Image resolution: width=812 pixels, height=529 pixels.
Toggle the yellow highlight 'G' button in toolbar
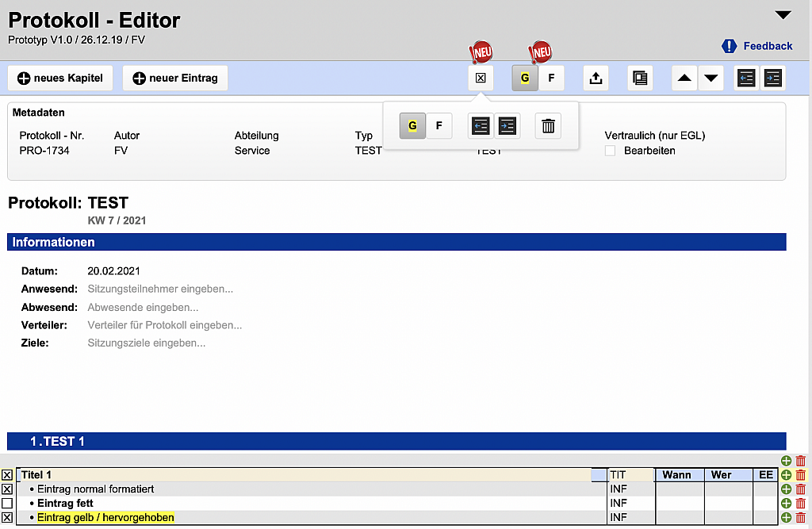point(524,79)
